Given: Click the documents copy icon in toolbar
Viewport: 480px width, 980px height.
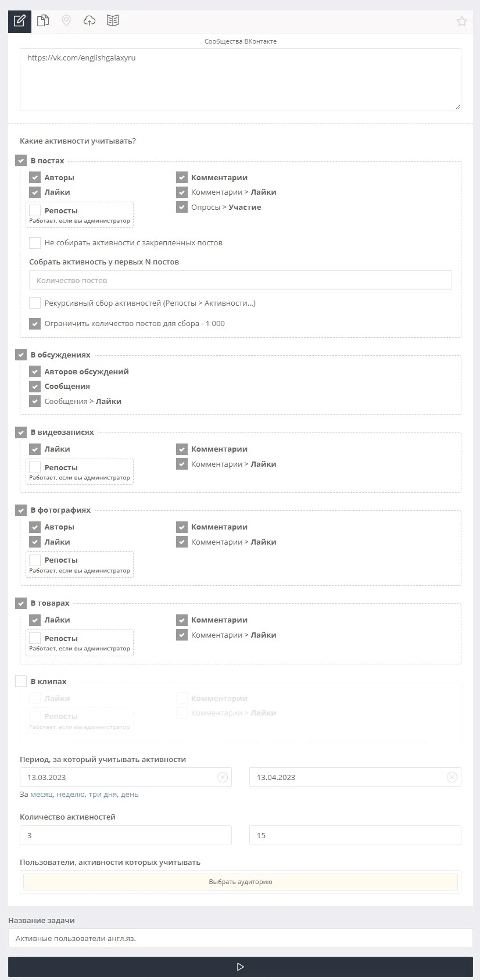Looking at the screenshot, I should click(42, 21).
